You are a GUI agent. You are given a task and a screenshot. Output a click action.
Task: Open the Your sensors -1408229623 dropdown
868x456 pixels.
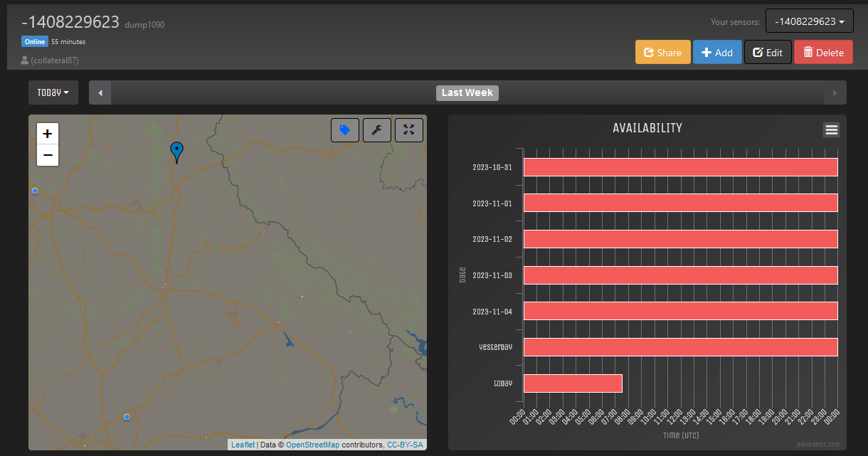coord(809,21)
